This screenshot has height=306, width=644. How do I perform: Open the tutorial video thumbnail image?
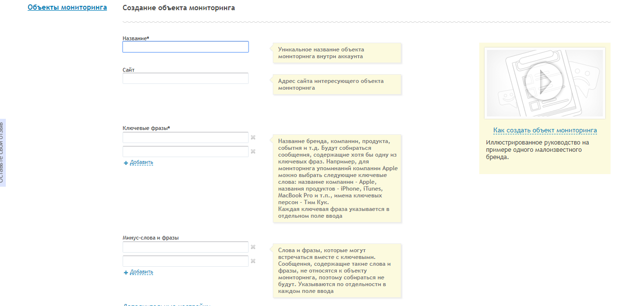click(545, 83)
